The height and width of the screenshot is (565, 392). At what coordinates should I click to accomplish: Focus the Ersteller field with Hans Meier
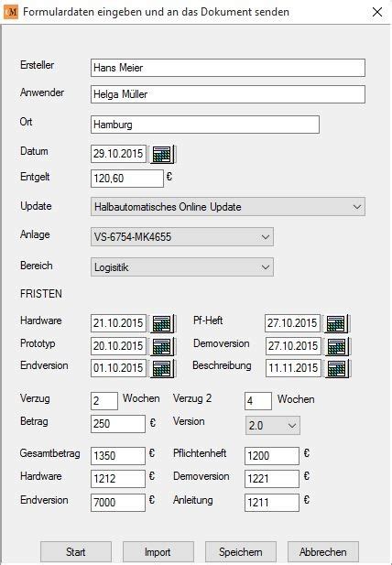tap(228, 68)
